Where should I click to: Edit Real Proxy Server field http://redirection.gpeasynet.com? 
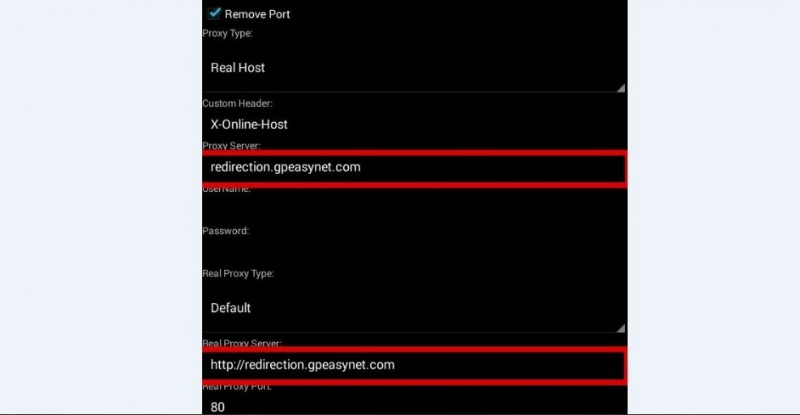click(414, 365)
